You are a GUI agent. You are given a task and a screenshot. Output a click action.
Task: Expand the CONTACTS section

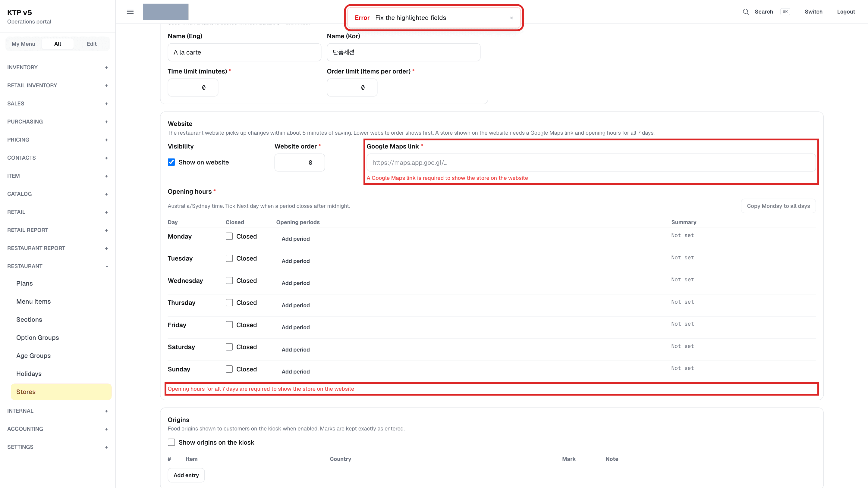point(58,158)
